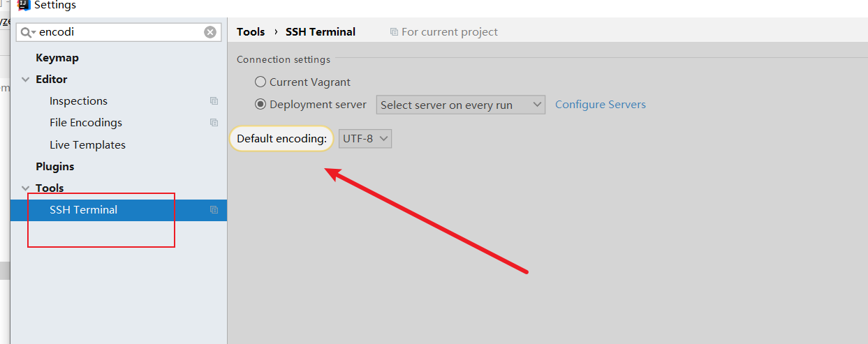868x344 pixels.
Task: Click the project-level icon beside SSH Terminal
Action: click(x=214, y=210)
